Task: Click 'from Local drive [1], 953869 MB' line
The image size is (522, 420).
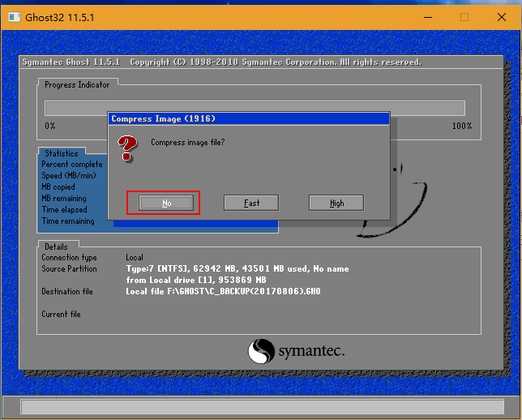Action: point(196,280)
